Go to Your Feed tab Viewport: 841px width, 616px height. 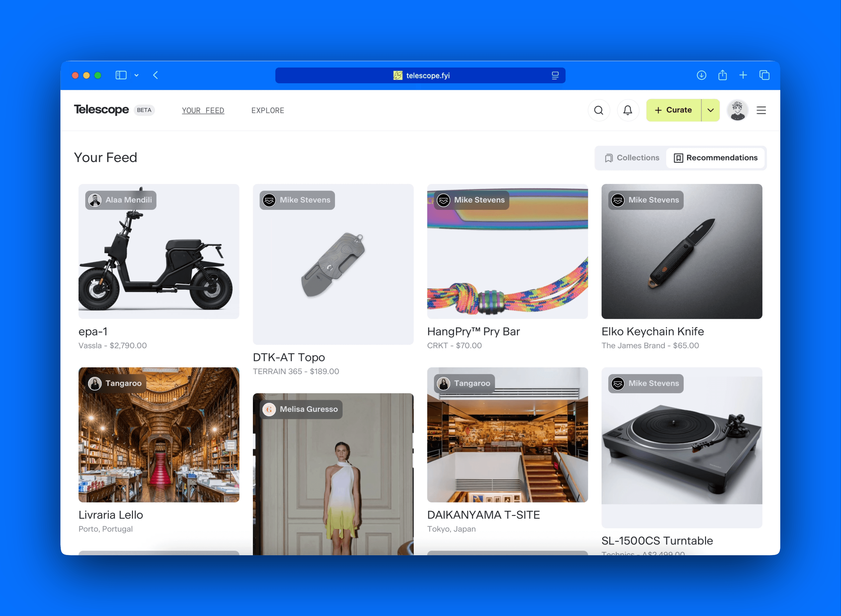[x=203, y=111]
